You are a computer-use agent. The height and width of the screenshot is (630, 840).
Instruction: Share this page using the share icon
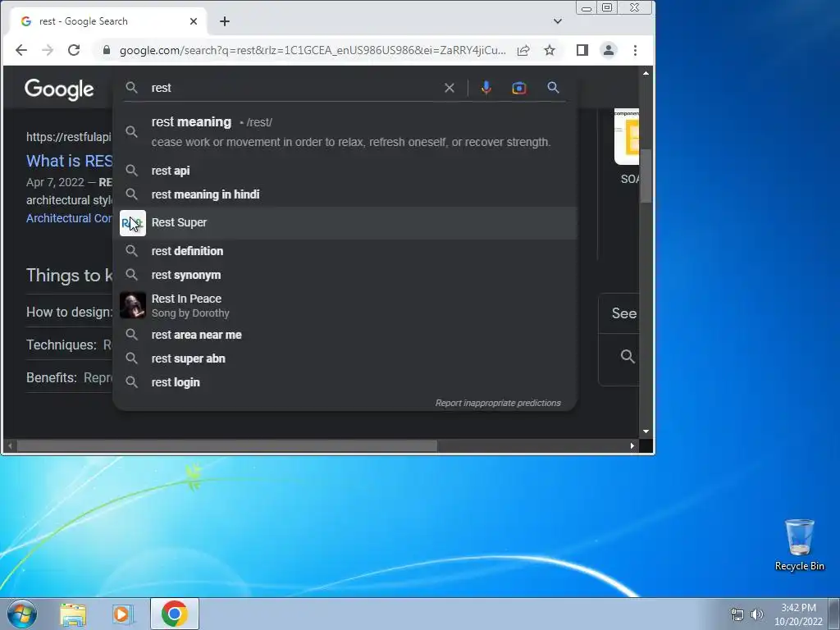pyautogui.click(x=523, y=50)
